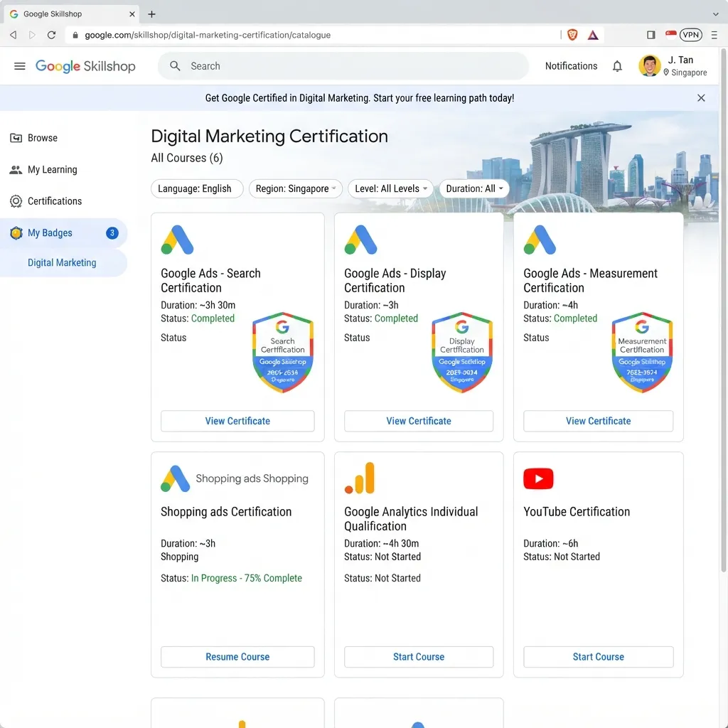Toggle the browser sidebar panel icon
This screenshot has height=728, width=728.
click(651, 35)
